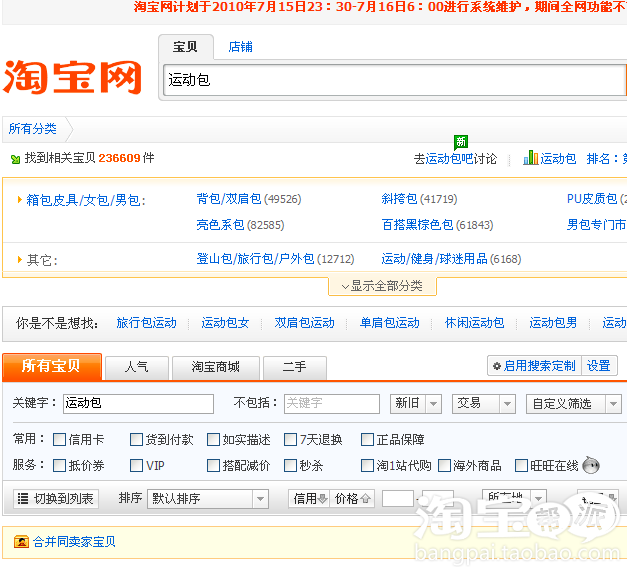Open the 百搭黑棕色包 category link

tap(417, 225)
